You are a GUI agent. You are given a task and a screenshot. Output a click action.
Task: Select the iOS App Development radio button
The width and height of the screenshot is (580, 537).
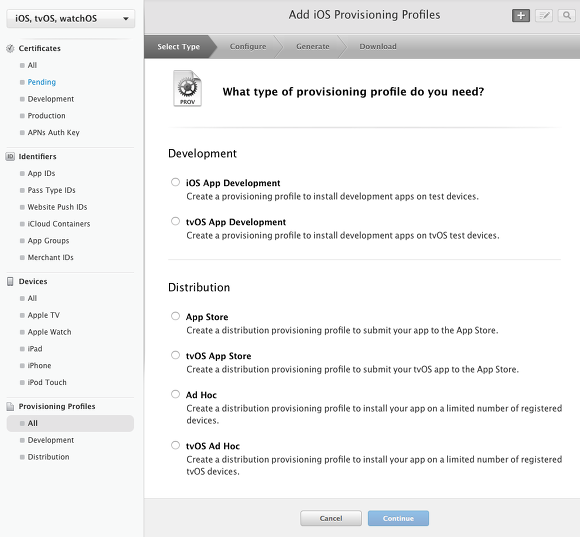point(175,182)
